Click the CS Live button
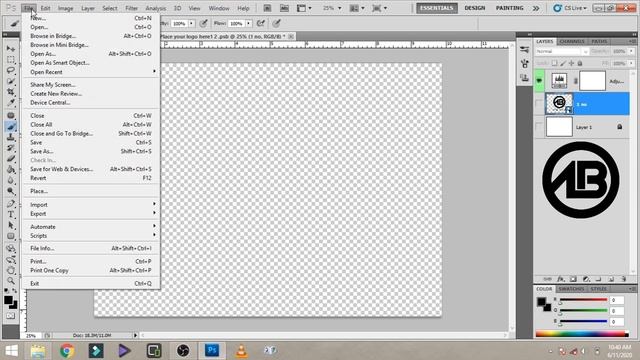640x360 pixels. [570, 8]
